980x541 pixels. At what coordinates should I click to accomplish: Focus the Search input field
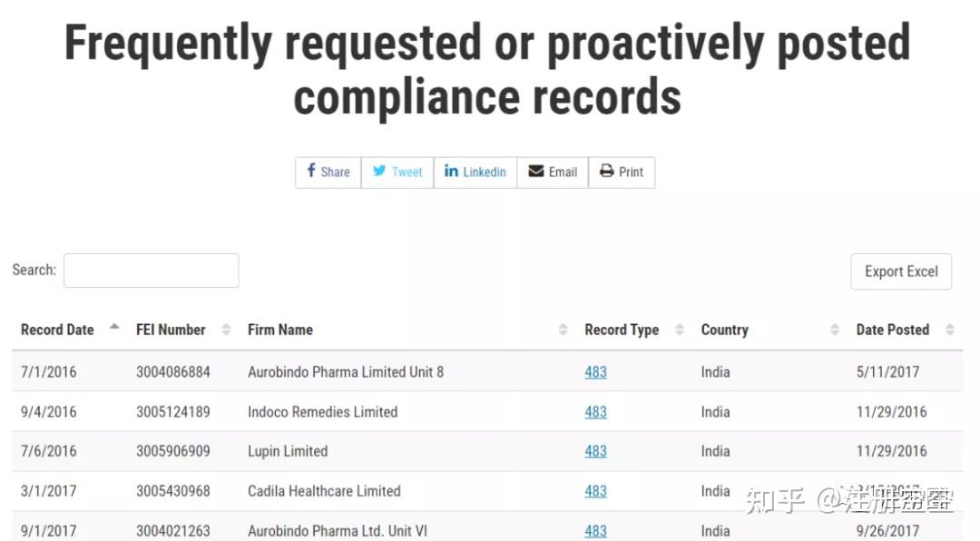(151, 270)
